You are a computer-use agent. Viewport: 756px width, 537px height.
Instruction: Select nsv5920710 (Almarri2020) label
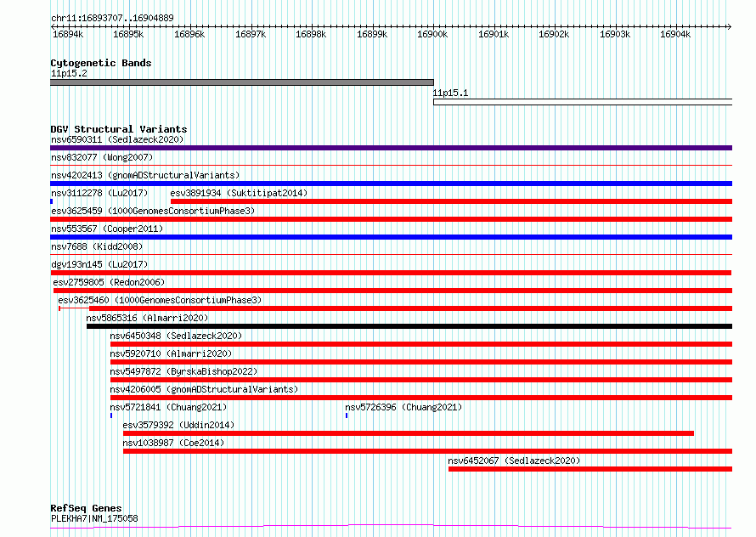point(171,353)
